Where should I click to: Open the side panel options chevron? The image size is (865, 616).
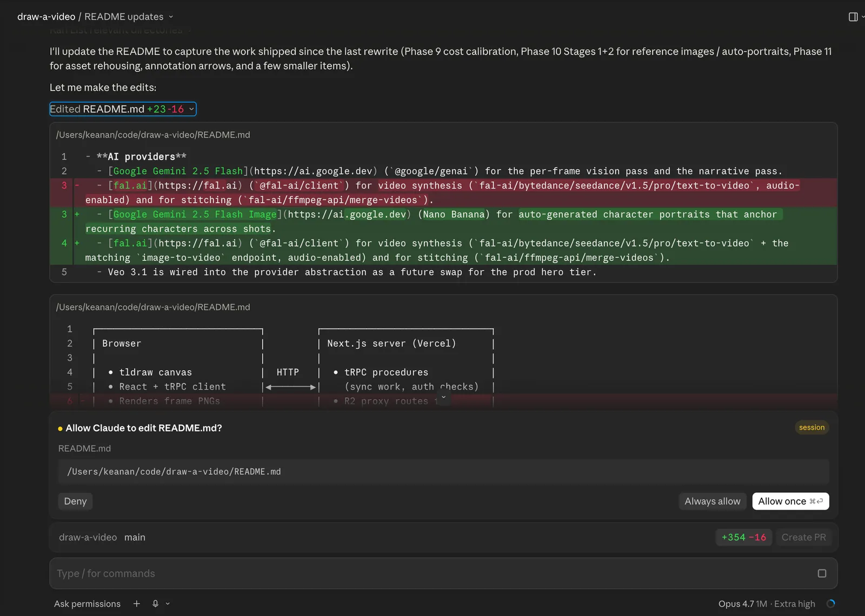[x=863, y=17]
